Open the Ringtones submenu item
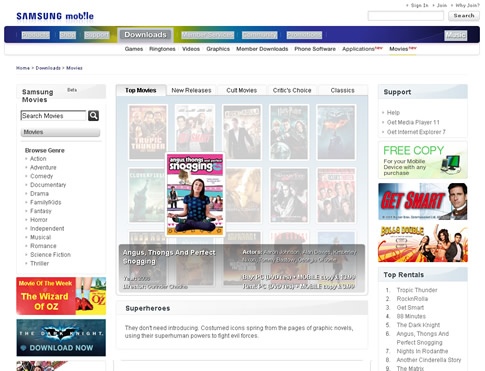Viewport: 485px width, 371px height. (x=162, y=49)
